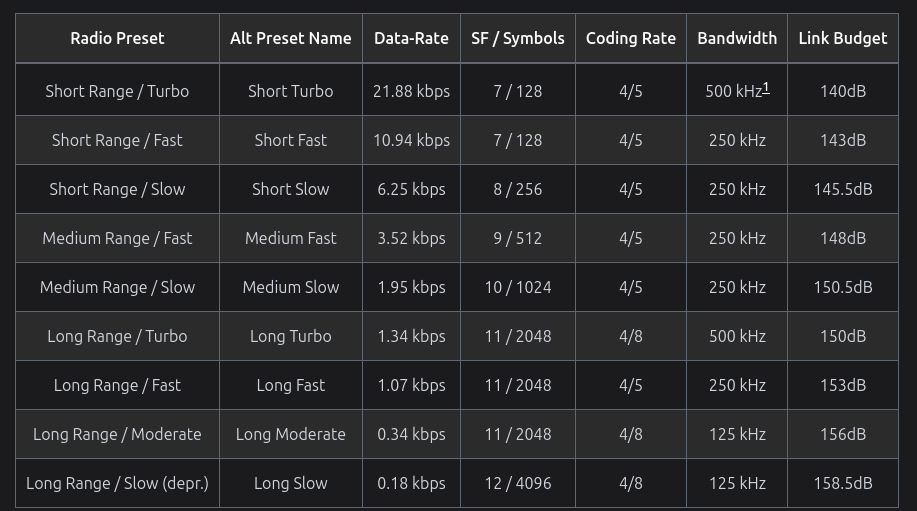Click the footnote 1 link beside 500 kHz
The width and height of the screenshot is (917, 511).
pos(766,88)
